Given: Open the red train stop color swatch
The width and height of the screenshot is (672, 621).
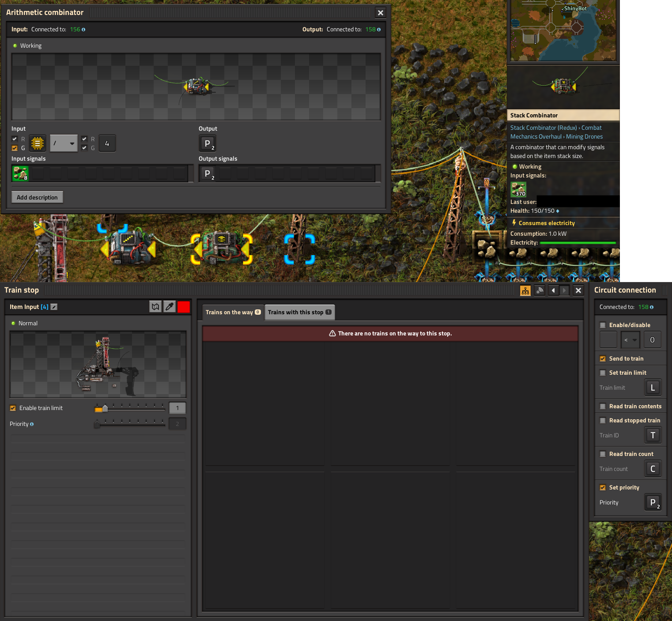Looking at the screenshot, I should click(x=184, y=307).
